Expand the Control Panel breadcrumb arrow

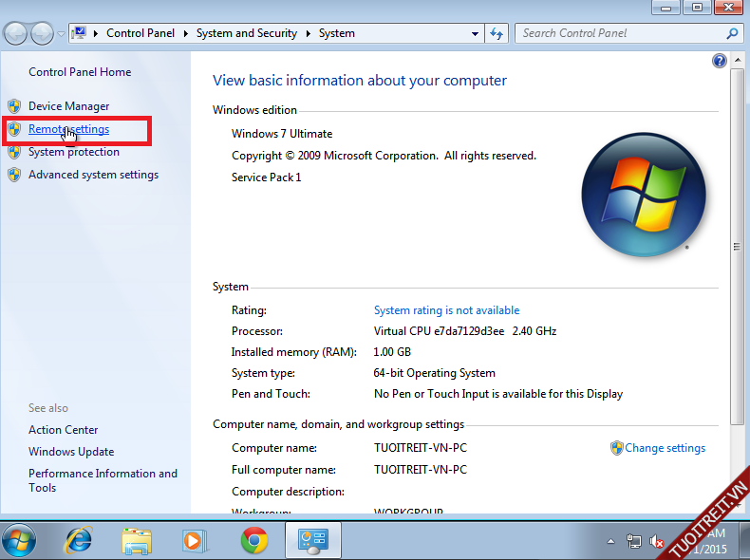click(x=185, y=33)
